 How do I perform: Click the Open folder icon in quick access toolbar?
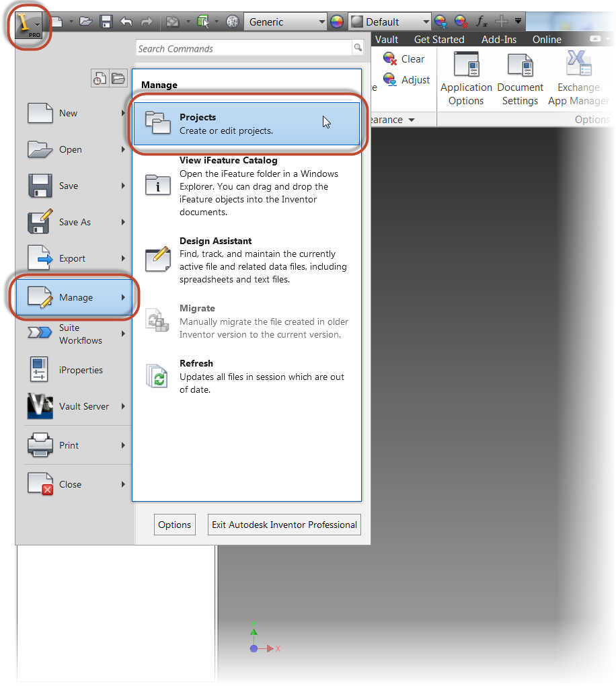(x=86, y=22)
